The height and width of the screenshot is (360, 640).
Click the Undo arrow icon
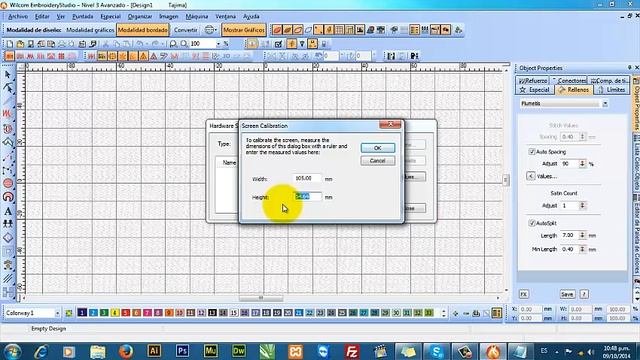click(x=140, y=44)
